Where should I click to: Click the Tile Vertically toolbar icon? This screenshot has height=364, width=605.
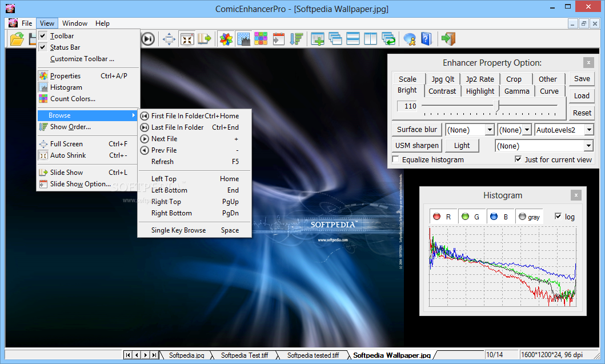tap(370, 39)
